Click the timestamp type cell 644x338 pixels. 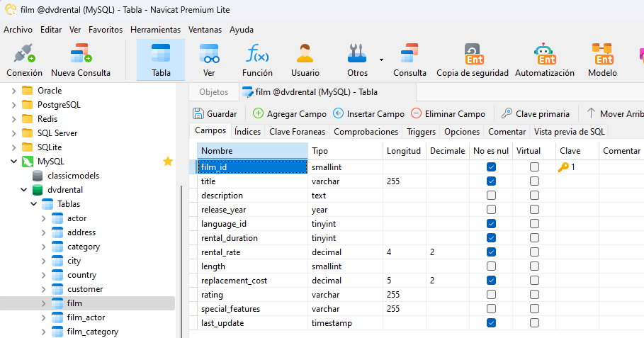(345, 323)
